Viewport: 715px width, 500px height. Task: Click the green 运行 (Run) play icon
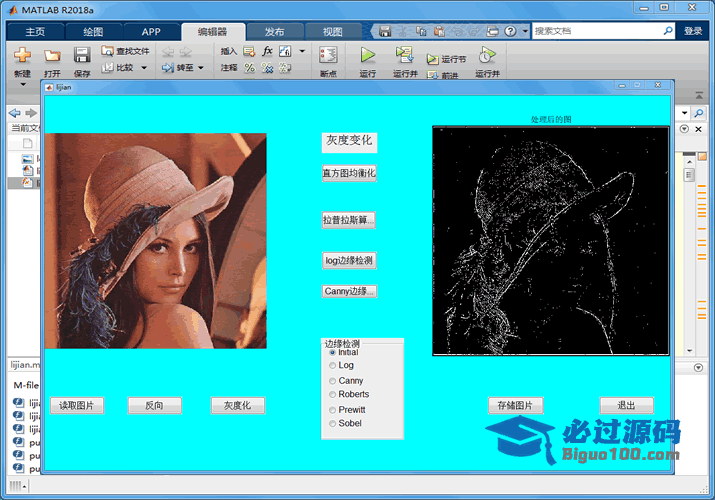[x=368, y=55]
